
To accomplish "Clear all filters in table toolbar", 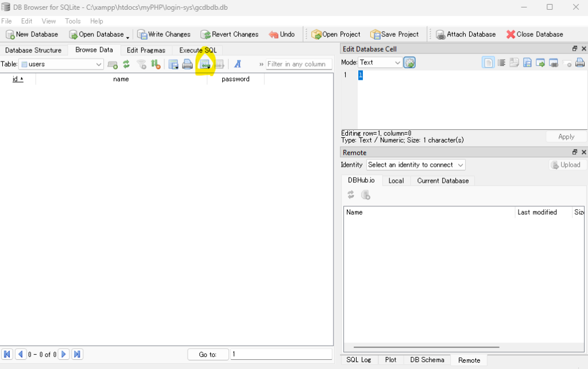I will tap(141, 64).
